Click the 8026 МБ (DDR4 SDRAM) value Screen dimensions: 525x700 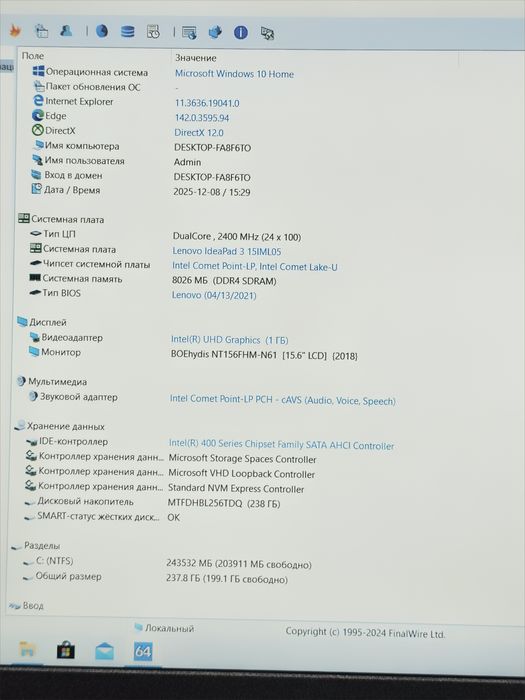tap(224, 281)
